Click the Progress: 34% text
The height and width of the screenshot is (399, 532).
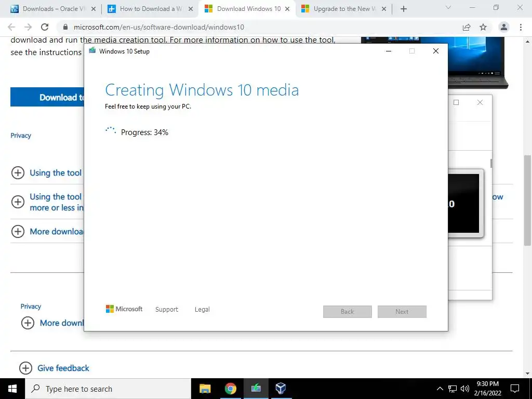click(x=144, y=132)
